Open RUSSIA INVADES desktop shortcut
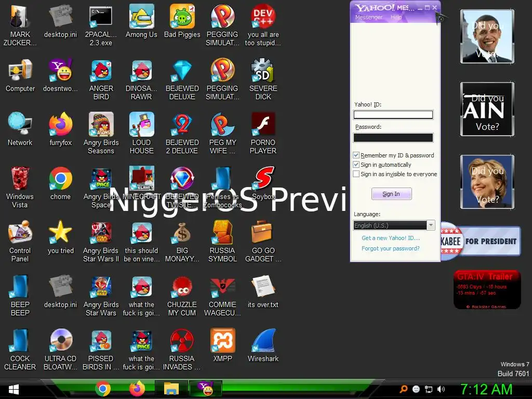Screen dimensions: 532x399 [x=182, y=350]
